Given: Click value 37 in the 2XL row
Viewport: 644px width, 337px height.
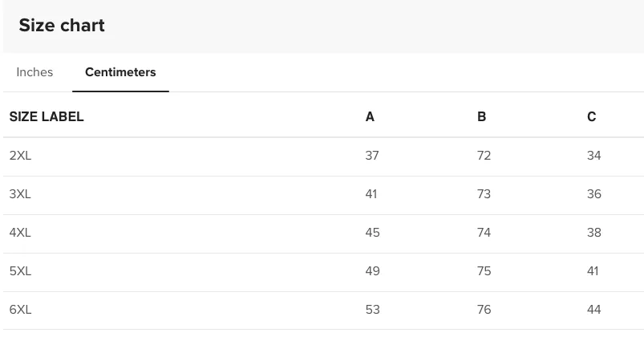Looking at the screenshot, I should (372, 156).
